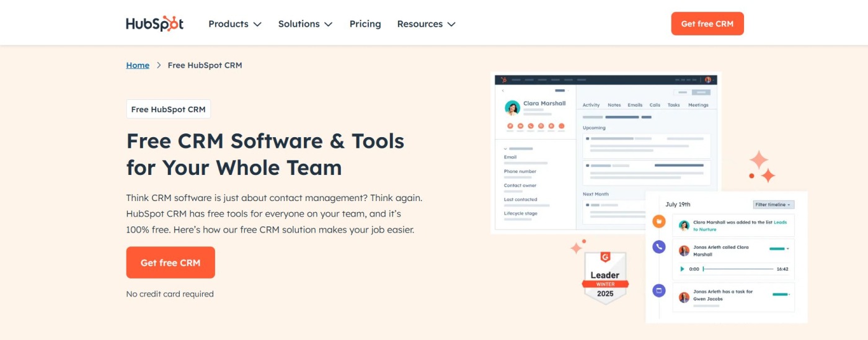The image size is (868, 340).
Task: Go to the Pricing page
Action: click(x=365, y=24)
